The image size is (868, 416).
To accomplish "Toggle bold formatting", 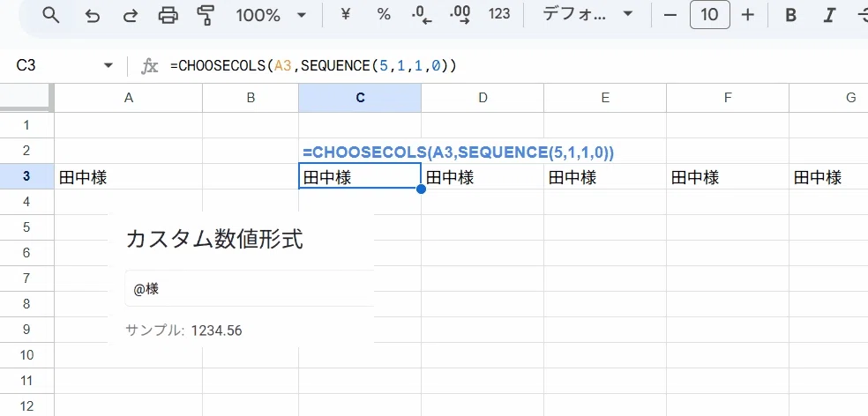I will click(x=791, y=15).
